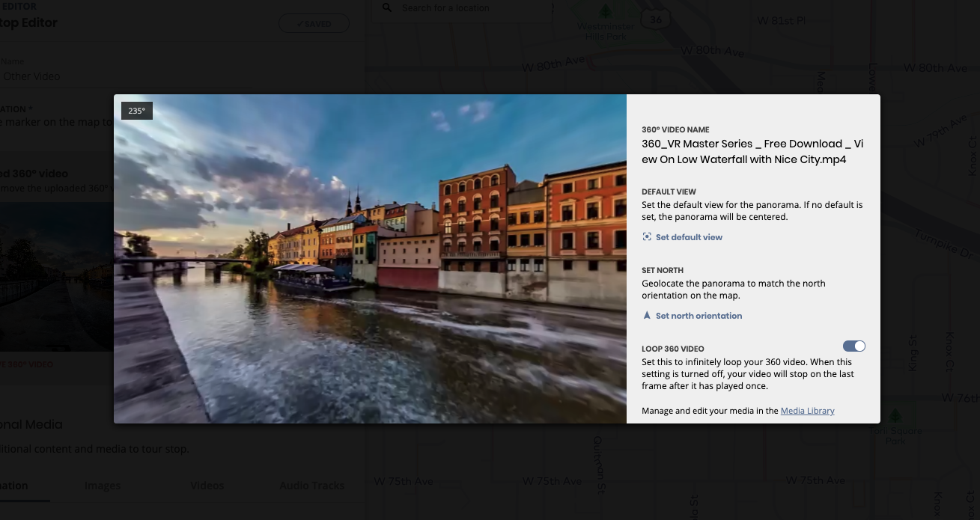980x520 pixels.
Task: Click the 360 video panorama preview
Action: coord(370,259)
